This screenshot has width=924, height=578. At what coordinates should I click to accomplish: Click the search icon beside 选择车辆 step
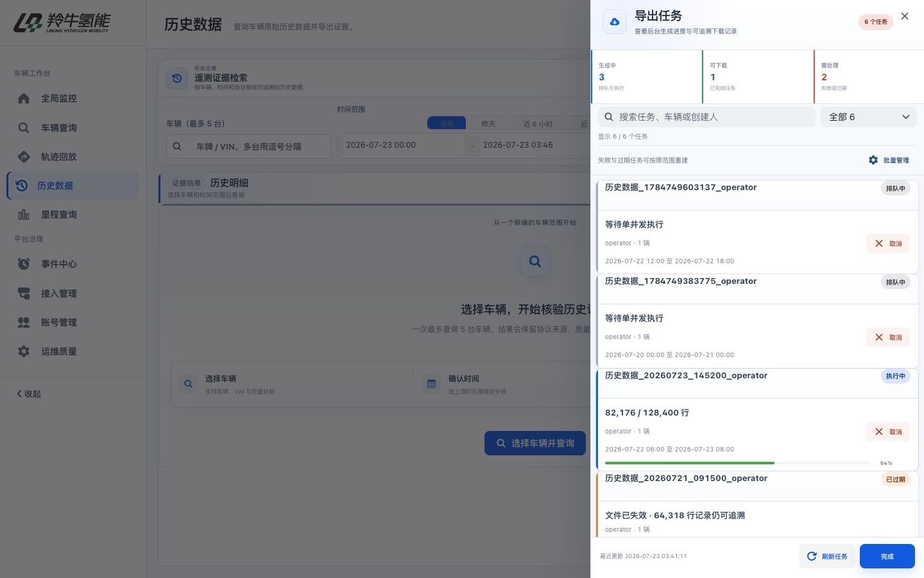click(189, 384)
